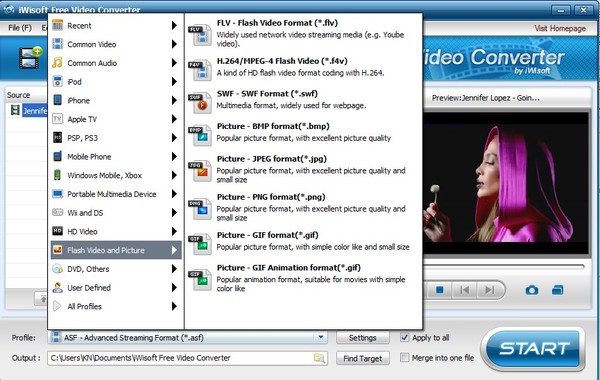Expand the All Profiles submenu arrow
This screenshot has width=600, height=380.
click(x=174, y=306)
